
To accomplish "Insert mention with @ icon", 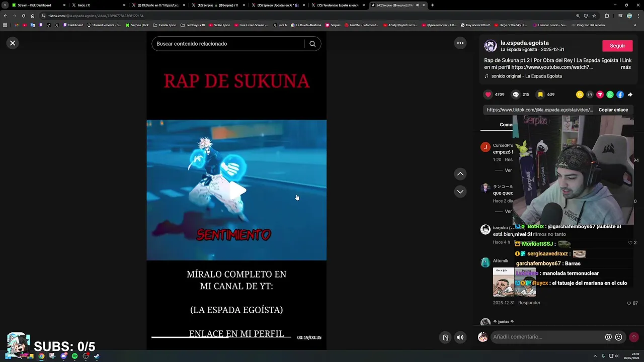I will 608,337.
